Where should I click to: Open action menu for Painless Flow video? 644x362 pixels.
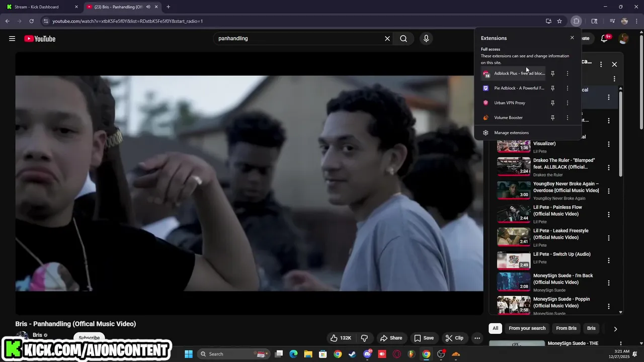coord(608,214)
